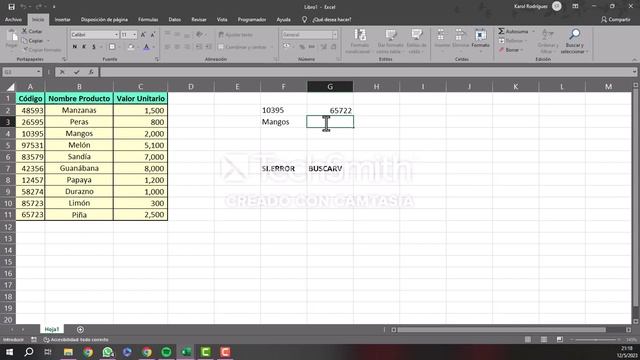Select cell containing Guanábana
This screenshot has width=640, height=360.
[79, 168]
